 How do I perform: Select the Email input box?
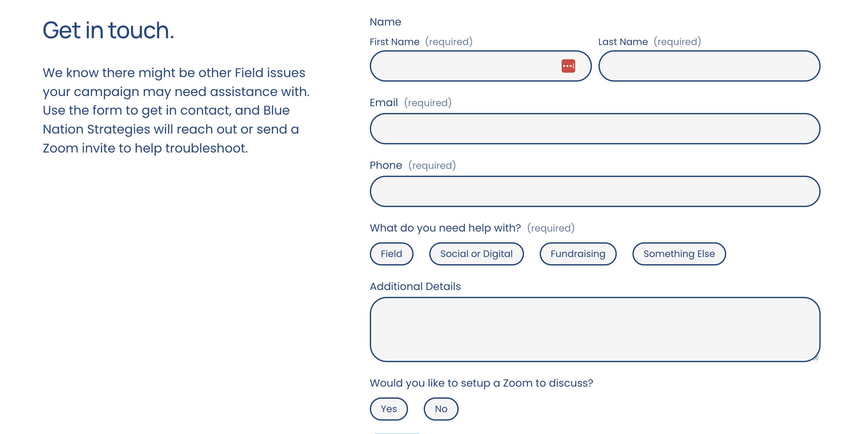[595, 129]
